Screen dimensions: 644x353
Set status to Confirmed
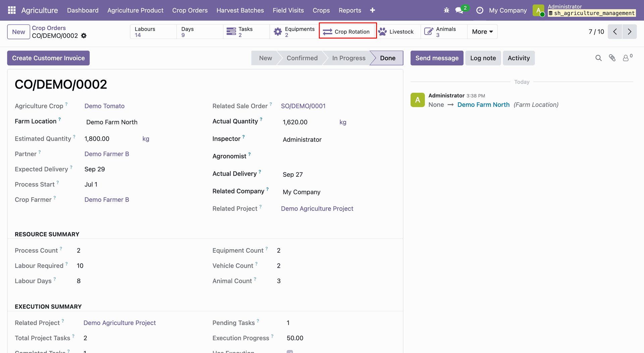pyautogui.click(x=302, y=58)
